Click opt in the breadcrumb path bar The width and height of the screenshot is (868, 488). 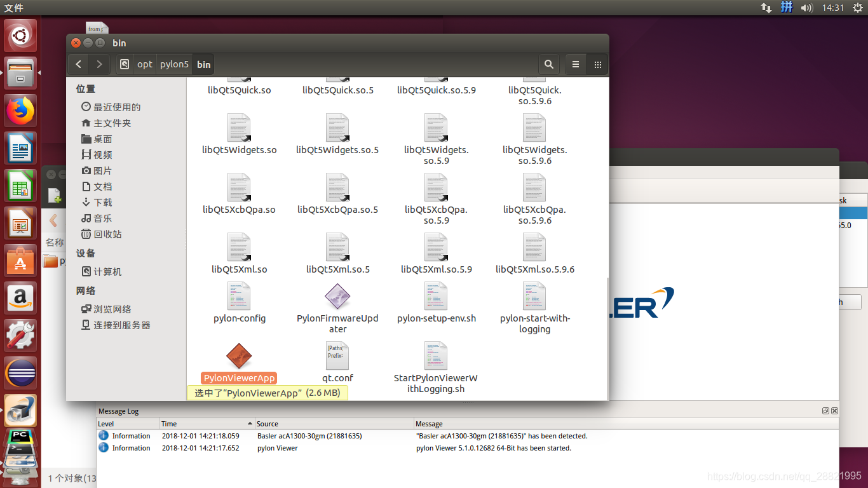[144, 64]
